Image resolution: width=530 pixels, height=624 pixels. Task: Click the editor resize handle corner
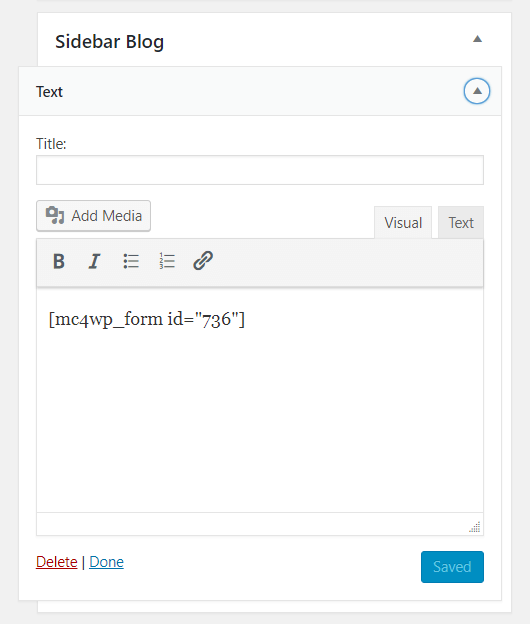tap(475, 527)
